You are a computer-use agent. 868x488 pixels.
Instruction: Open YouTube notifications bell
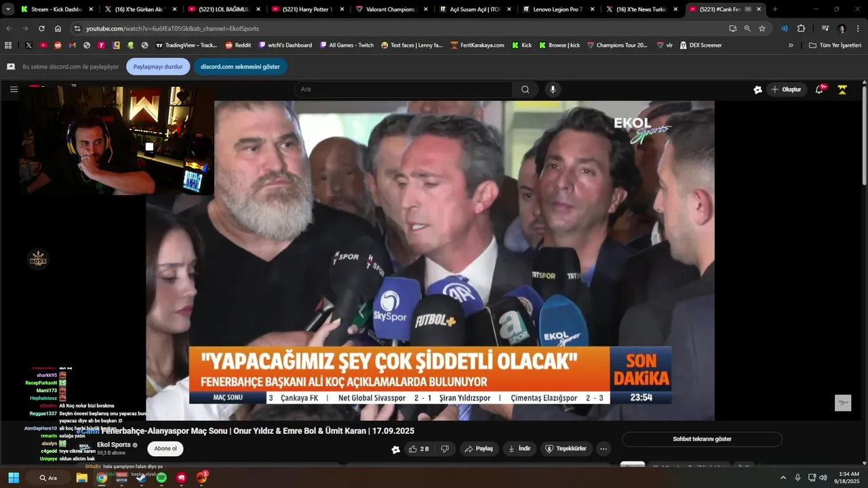pyautogui.click(x=819, y=89)
